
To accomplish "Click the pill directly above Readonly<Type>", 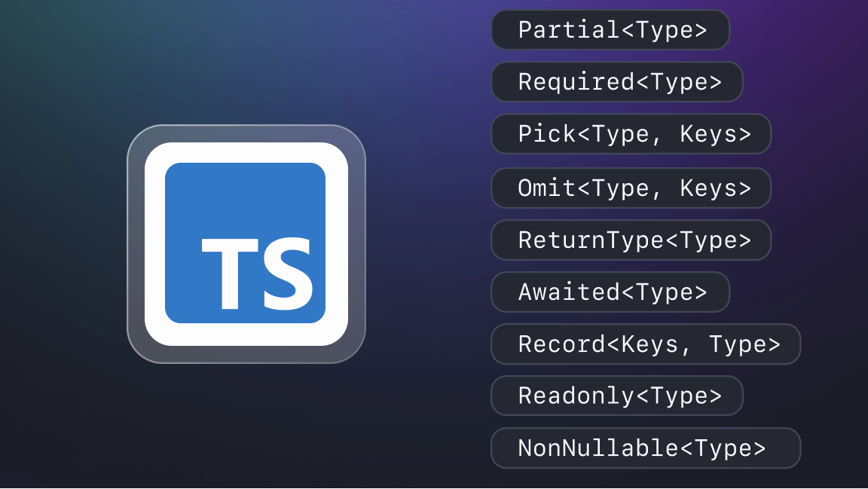I will [x=645, y=344].
